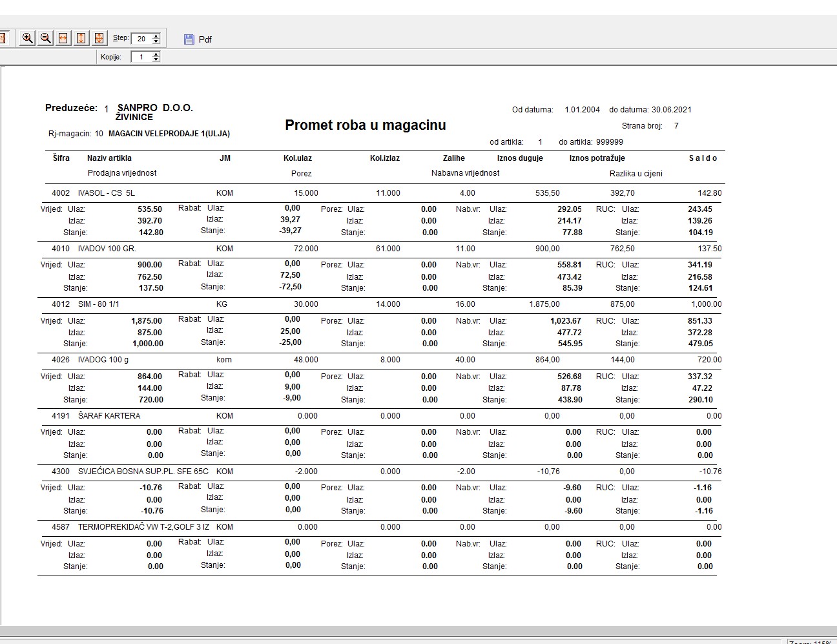837x644 pixels.
Task: Select the IVASOL - CS 5L article row
Action: (x=107, y=193)
